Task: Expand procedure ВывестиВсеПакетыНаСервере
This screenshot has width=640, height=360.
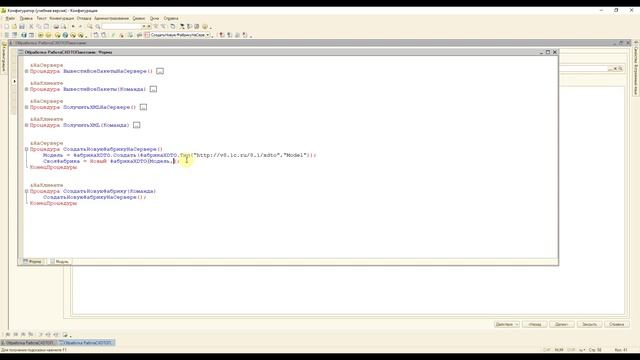Action: click(27, 71)
